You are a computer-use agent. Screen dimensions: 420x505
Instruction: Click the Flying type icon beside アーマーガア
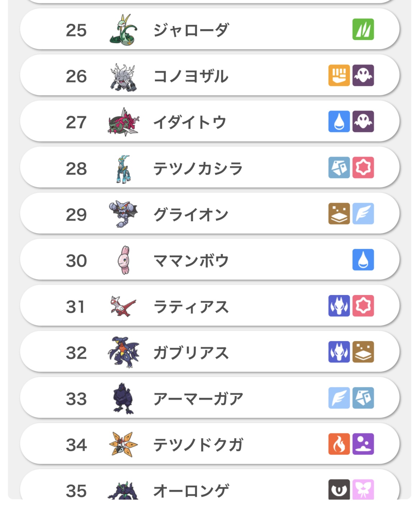click(x=339, y=398)
